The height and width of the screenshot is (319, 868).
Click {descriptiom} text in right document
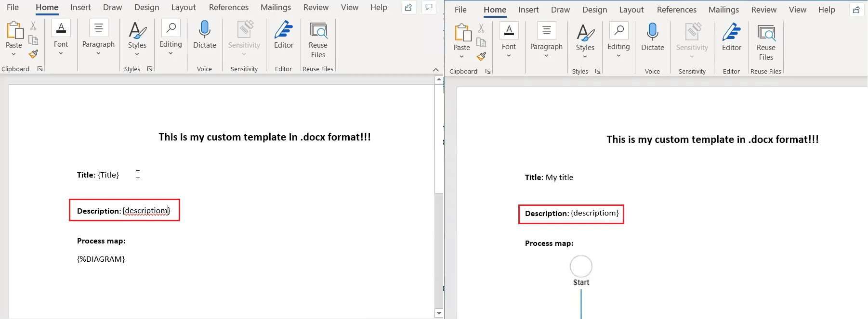(595, 213)
